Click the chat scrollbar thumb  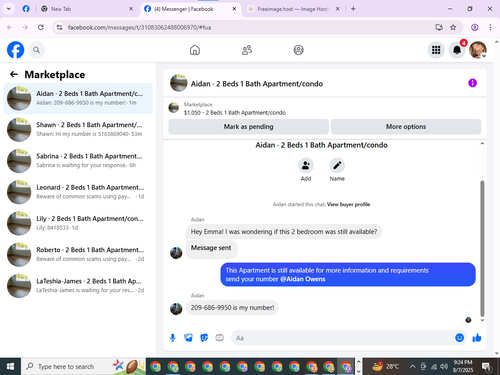pyautogui.click(x=482, y=248)
